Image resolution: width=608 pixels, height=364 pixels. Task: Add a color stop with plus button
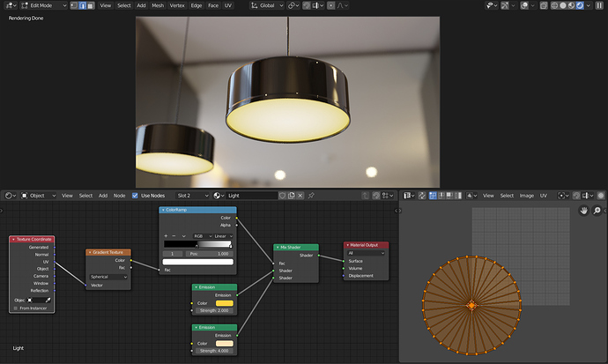(166, 235)
